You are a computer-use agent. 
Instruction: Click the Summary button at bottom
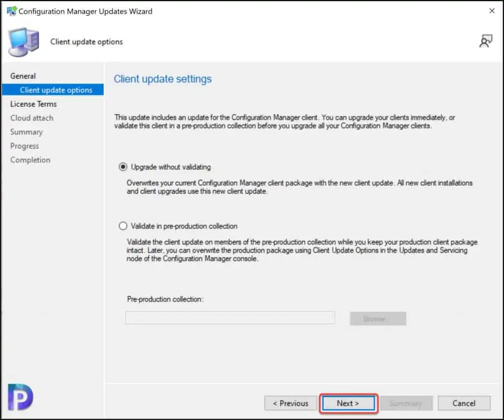406,403
